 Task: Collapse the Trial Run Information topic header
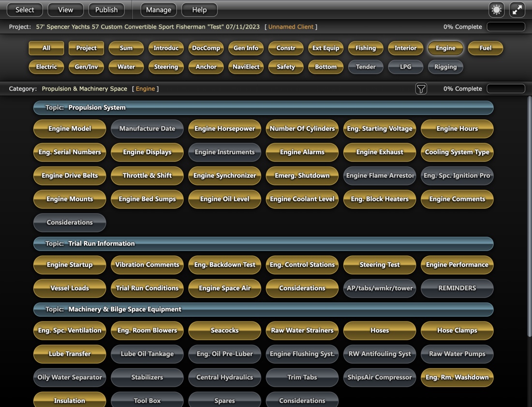click(x=263, y=244)
